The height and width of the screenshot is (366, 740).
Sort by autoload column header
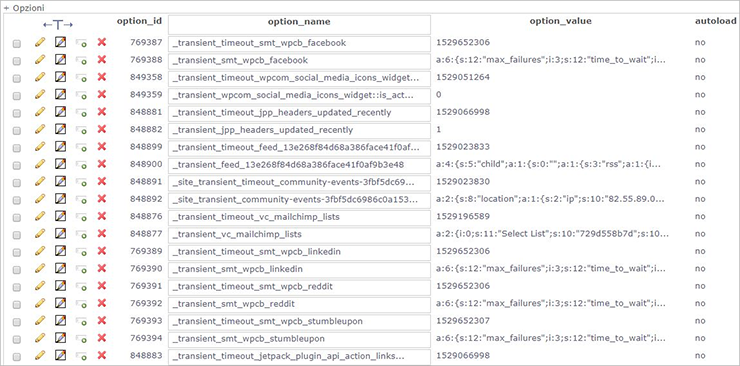click(715, 21)
